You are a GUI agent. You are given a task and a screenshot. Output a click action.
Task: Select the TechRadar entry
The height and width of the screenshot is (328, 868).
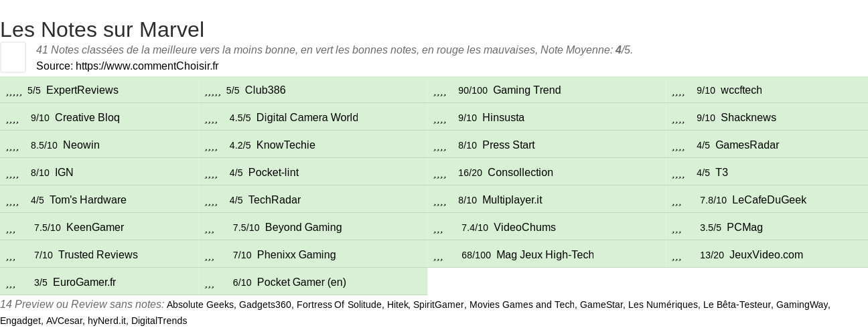[313, 199]
